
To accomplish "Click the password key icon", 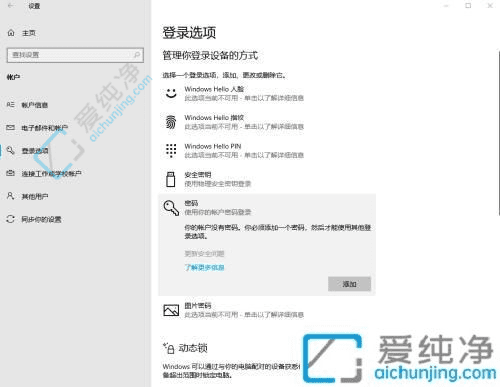I will click(171, 208).
